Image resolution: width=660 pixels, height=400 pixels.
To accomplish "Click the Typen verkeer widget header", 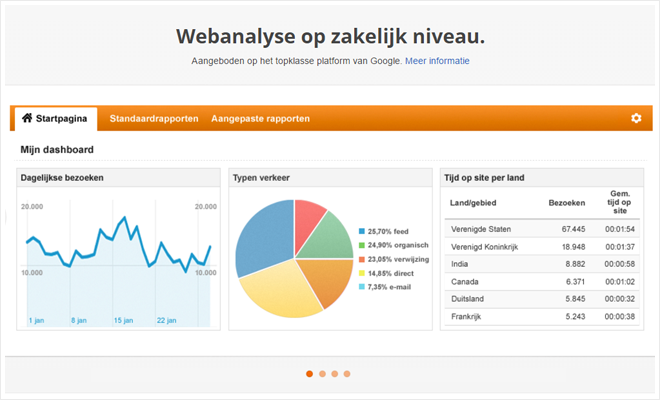I will [330, 178].
